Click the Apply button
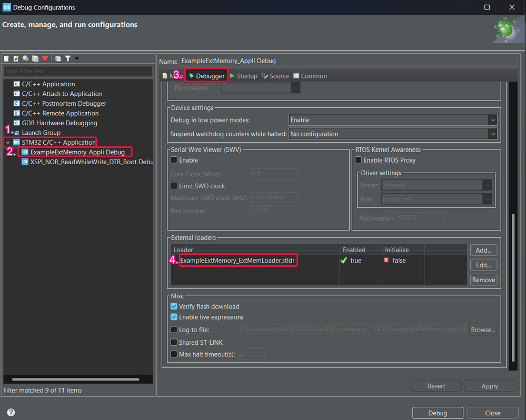The image size is (526, 420). tap(490, 386)
